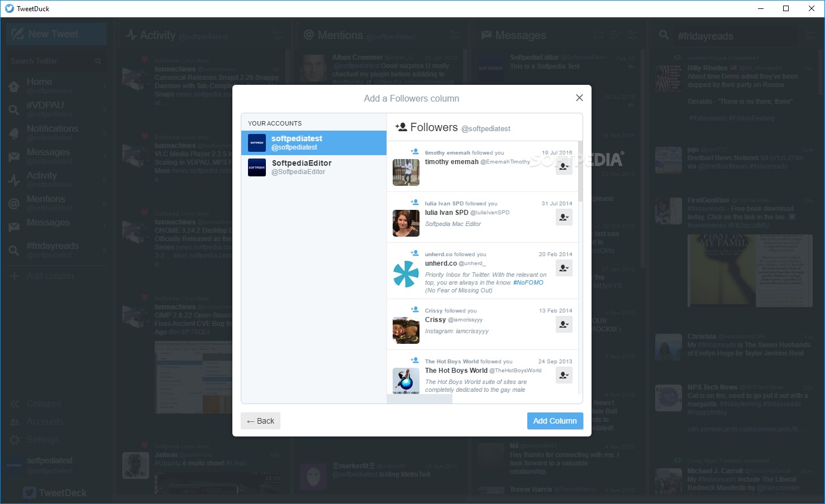Screen dimensions: 825x504
Task: Open @TheHotBoysWorld handle link
Action: 516,371
